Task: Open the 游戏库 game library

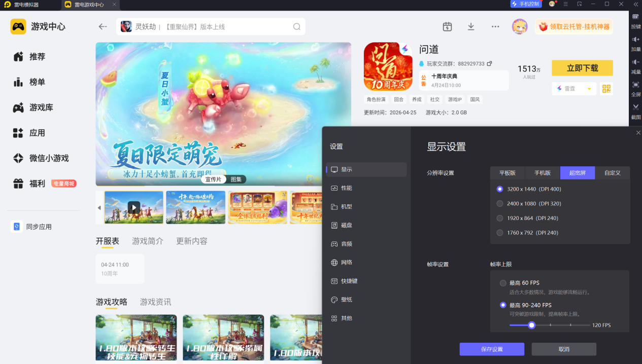Action: tap(33, 107)
